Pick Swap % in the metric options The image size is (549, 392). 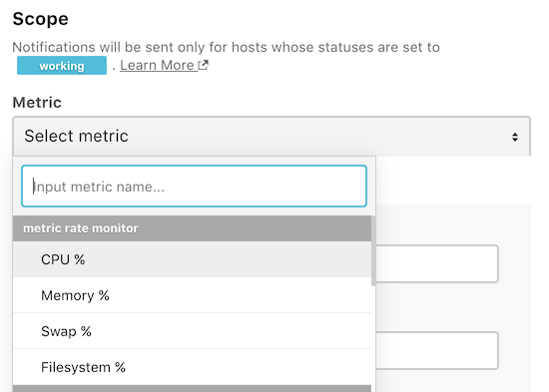[192, 331]
